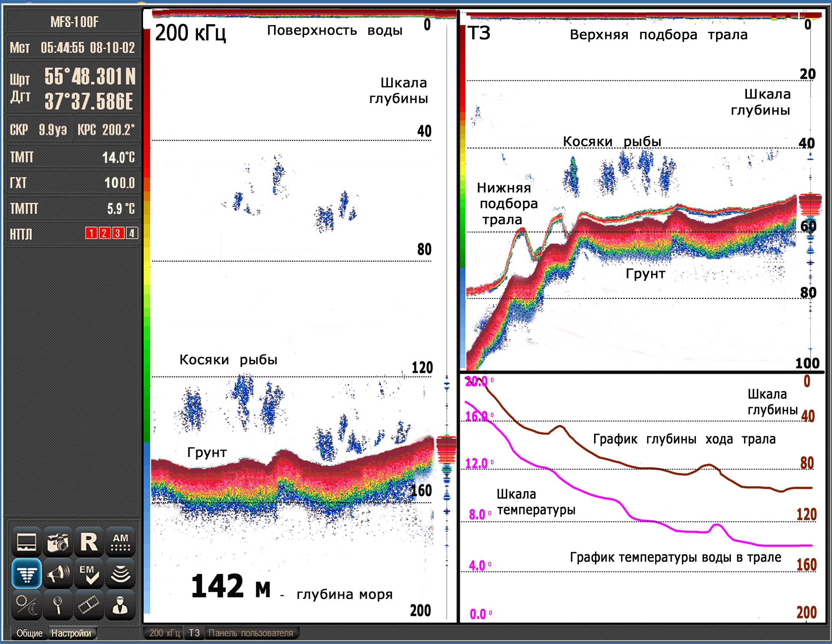Switch to the Общие tab
The width and height of the screenshot is (832, 644).
click(29, 633)
